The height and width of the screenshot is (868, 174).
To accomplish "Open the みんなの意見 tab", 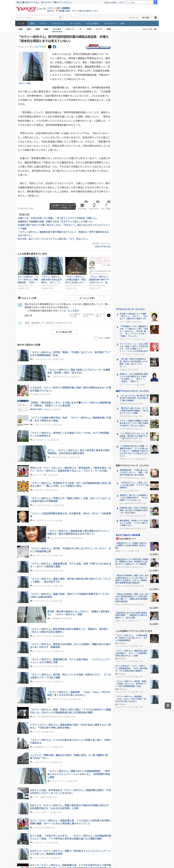I will click(92, 24).
